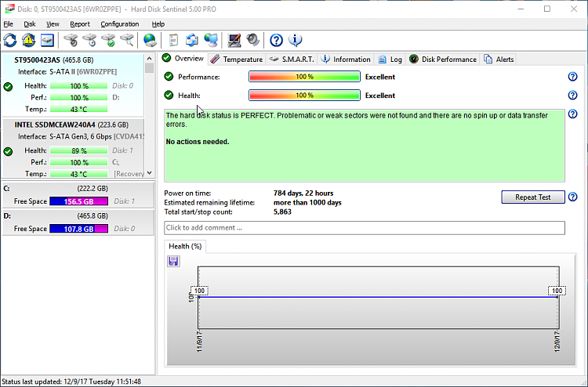The image size is (588, 387).
Task: Open the About info icon in toolbar
Action: (296, 40)
